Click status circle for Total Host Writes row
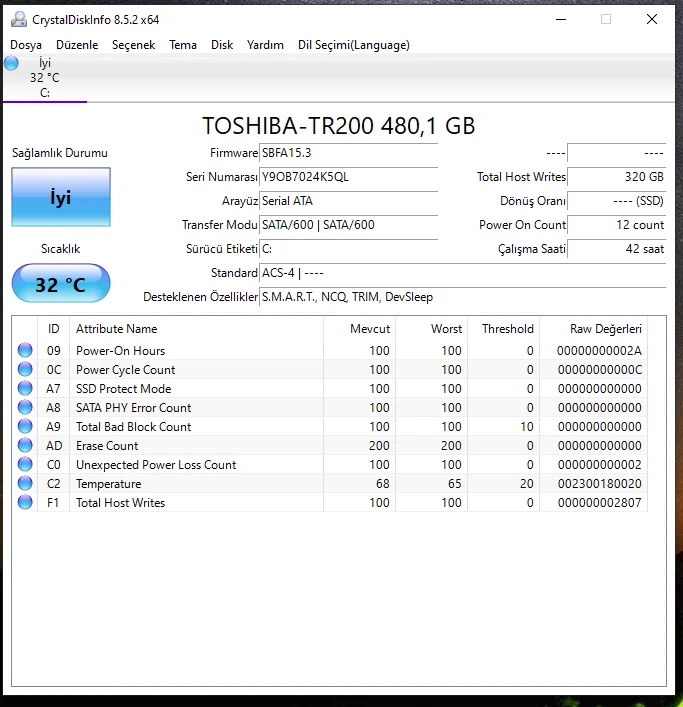The width and height of the screenshot is (683, 707). click(x=25, y=502)
